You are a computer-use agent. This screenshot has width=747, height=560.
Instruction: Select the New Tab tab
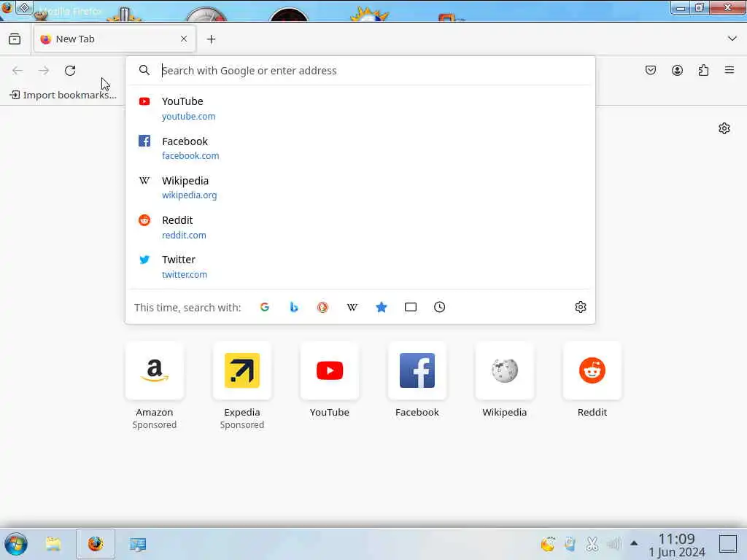coord(115,39)
